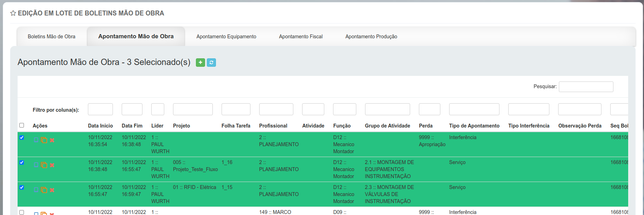Click the orange copy icon in the 16:38:48 row
Screen dimensions: 644x215
[44, 165]
